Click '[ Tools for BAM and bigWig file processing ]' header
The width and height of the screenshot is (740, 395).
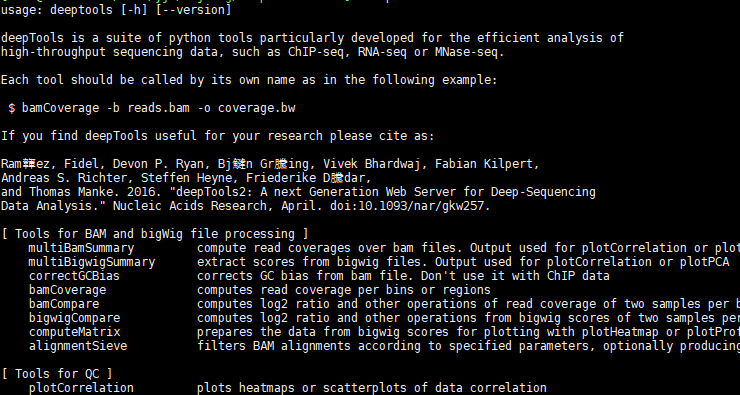(x=155, y=234)
